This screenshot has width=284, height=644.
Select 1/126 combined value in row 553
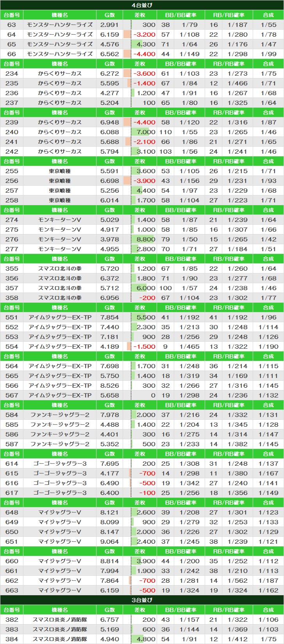(268, 337)
